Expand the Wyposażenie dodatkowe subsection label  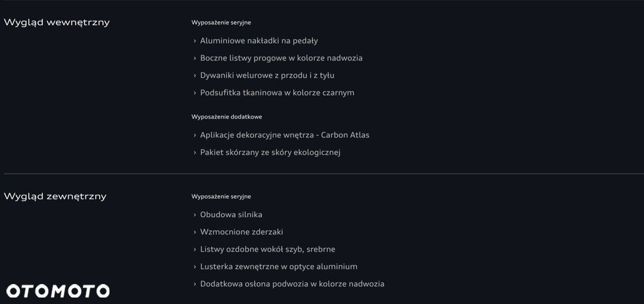click(226, 117)
